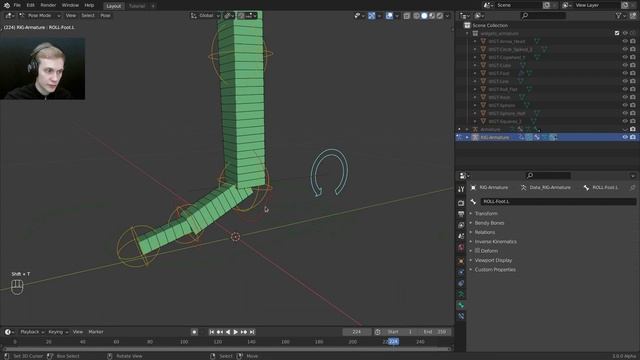Open the Bone properties tab

[x=461, y=305]
